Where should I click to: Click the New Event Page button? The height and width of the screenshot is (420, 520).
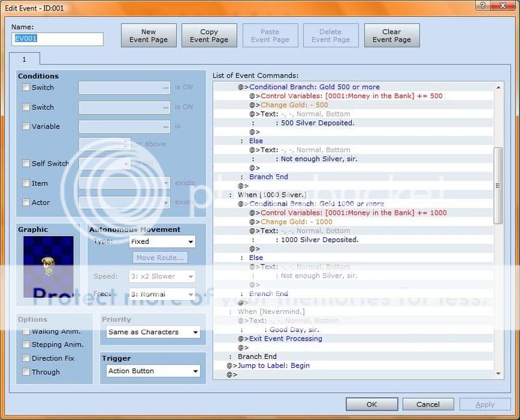coord(149,36)
